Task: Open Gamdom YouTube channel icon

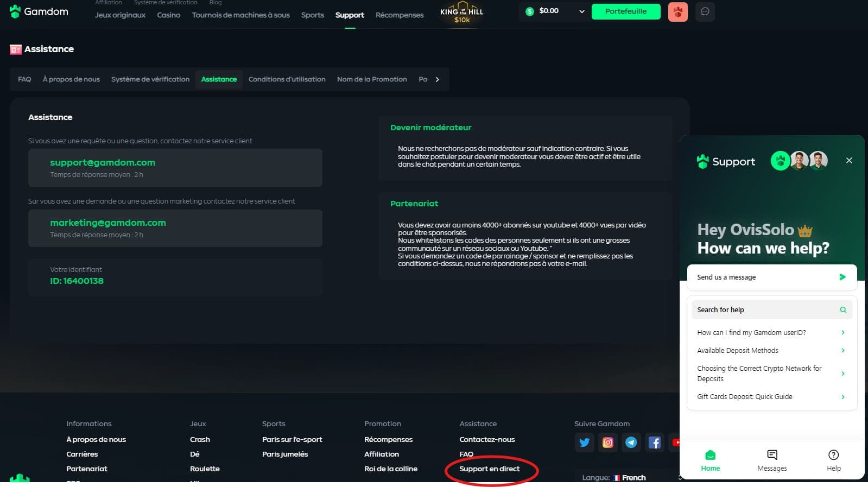Action: coord(674,442)
